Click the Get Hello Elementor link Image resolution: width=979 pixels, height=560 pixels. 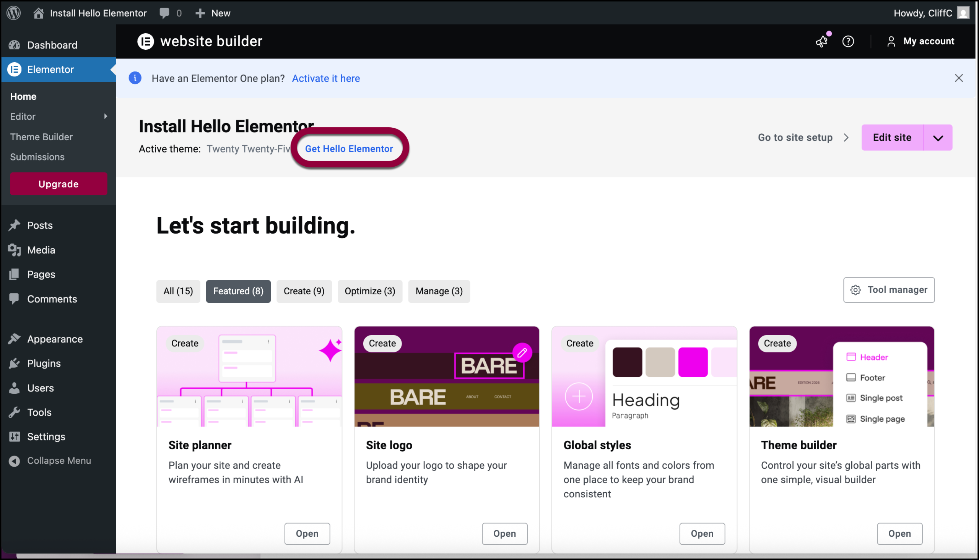[349, 148]
